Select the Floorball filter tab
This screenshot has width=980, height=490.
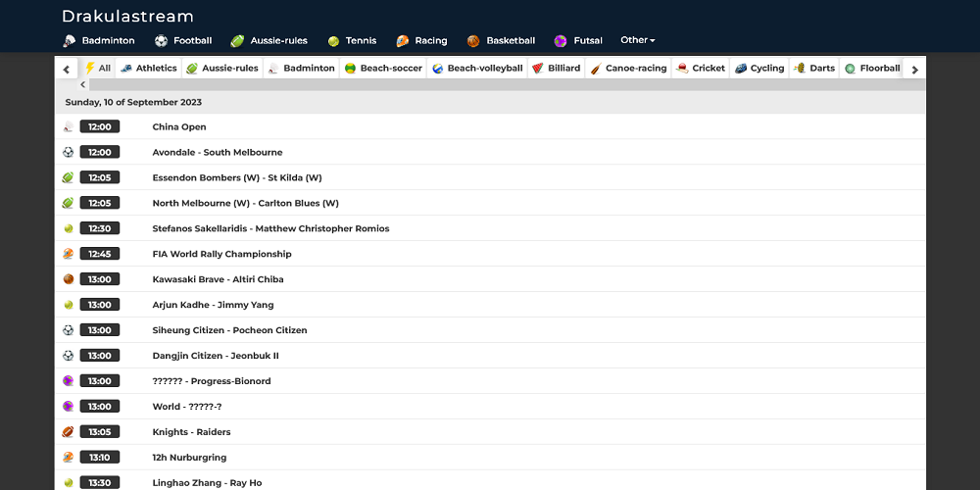click(x=872, y=69)
